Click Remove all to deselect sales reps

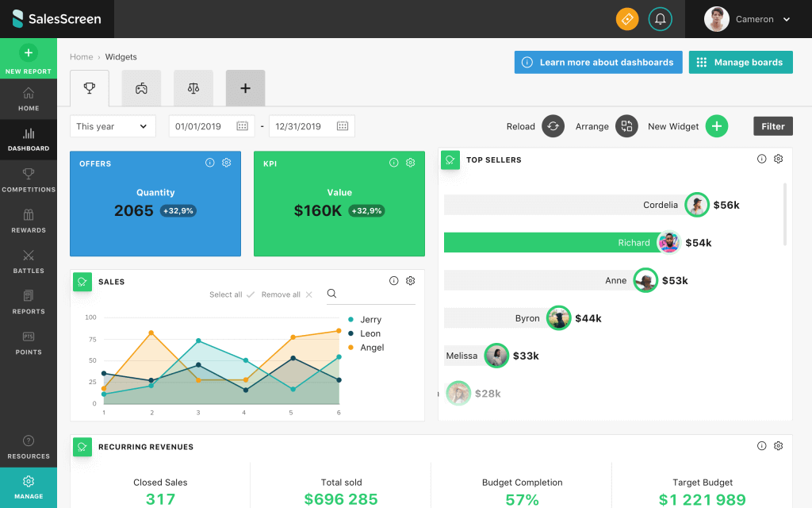point(282,294)
